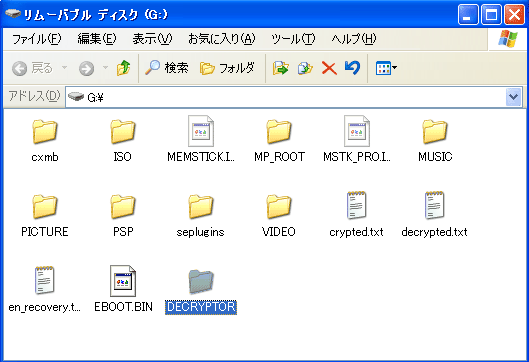Open the Forward button history dropdown arrow
Image resolution: width=529 pixels, height=362 pixels.
pos(105,68)
